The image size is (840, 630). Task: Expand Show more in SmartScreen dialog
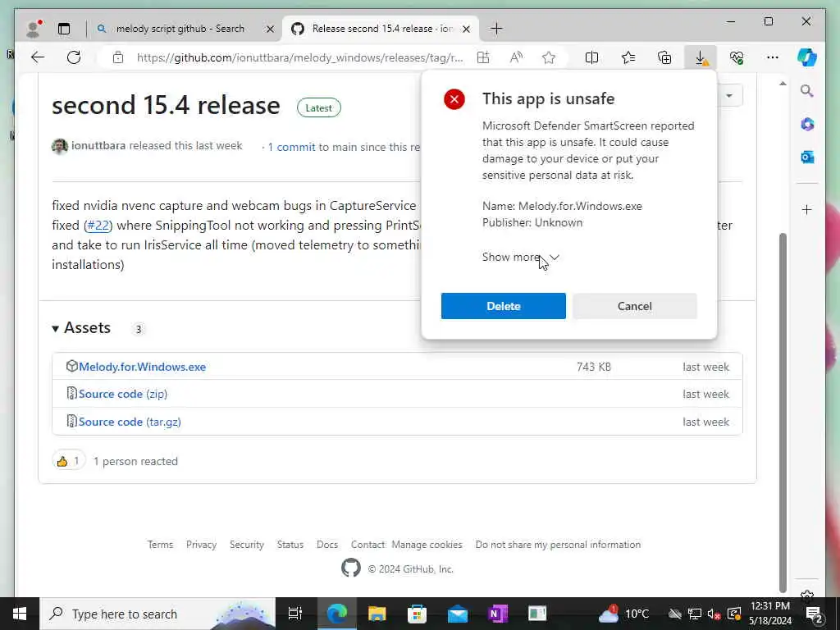click(x=521, y=257)
